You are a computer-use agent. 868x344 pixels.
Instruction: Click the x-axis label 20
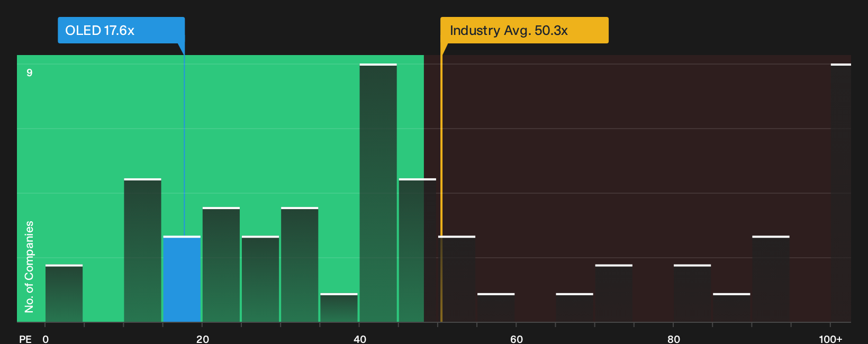pyautogui.click(x=202, y=339)
